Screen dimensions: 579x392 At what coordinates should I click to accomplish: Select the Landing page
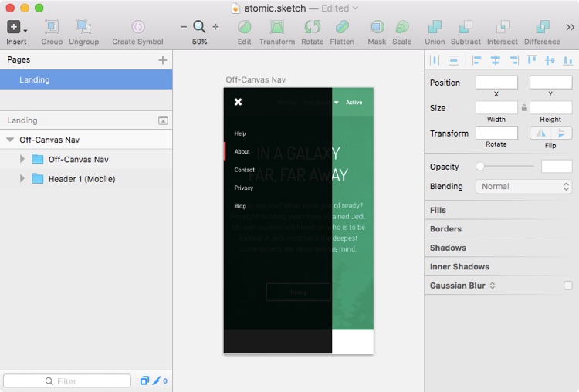click(x=35, y=79)
